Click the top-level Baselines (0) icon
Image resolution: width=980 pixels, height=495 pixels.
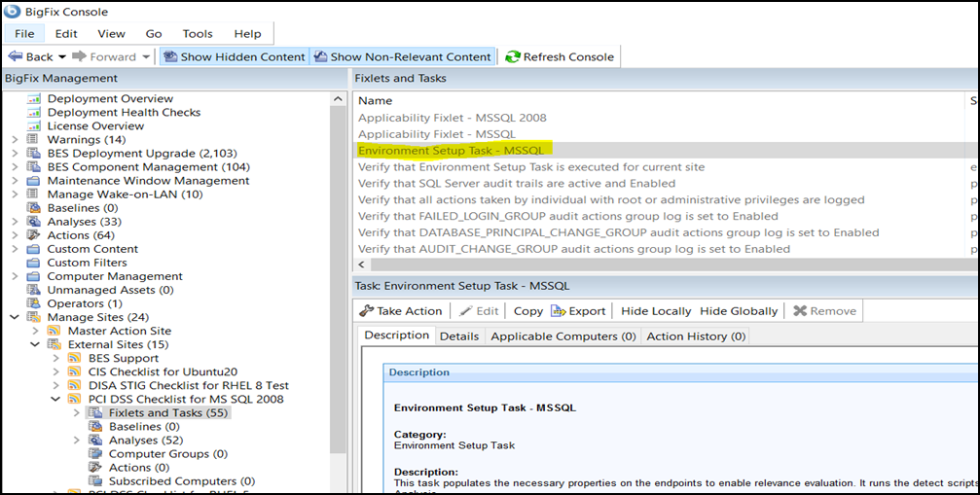pos(34,208)
